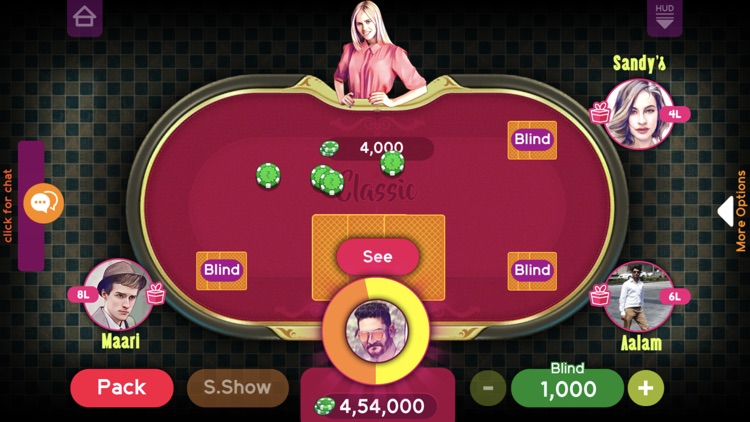Place the 1,000 Blind bet
The image size is (750, 422).
(567, 388)
